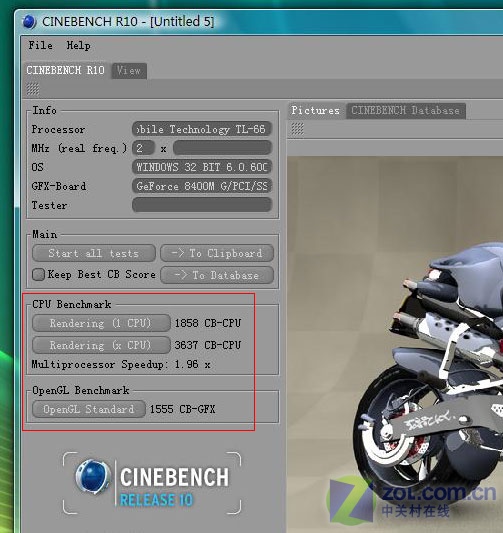Click the empty MHz frequency field

click(x=222, y=148)
